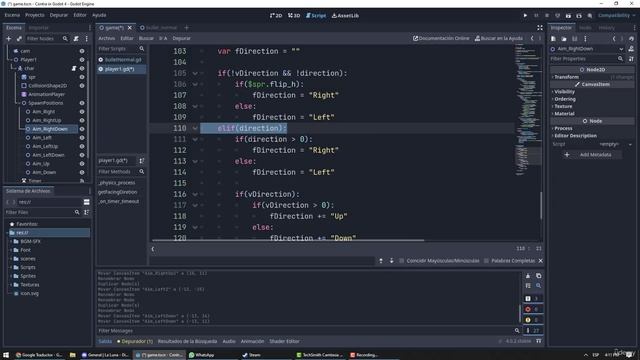
Task: Open the Archivo menu in script editor
Action: coord(107,38)
